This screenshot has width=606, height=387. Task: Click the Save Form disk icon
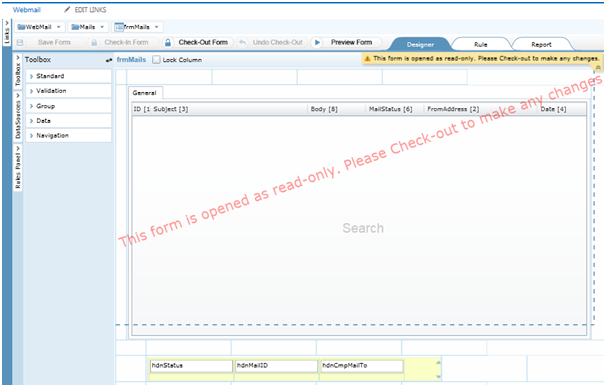(x=20, y=43)
